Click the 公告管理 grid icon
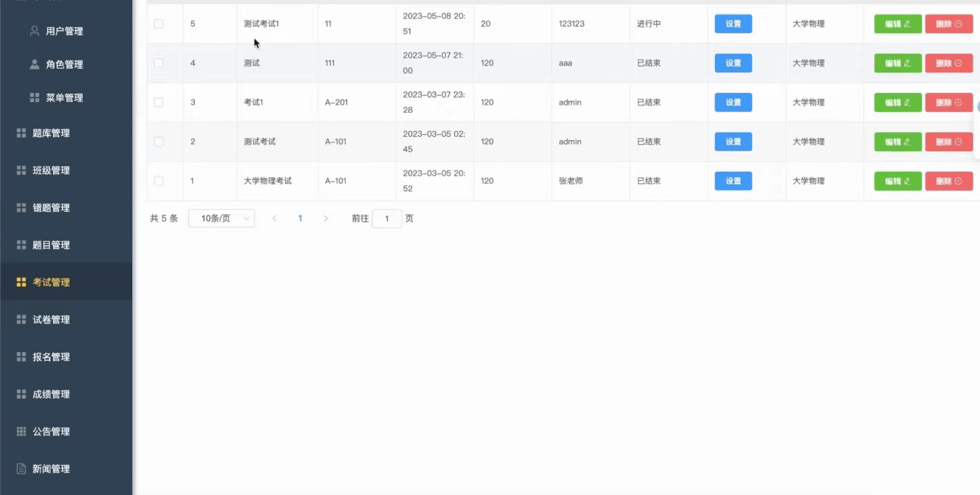Viewport: 980px width, 495px height. point(22,431)
